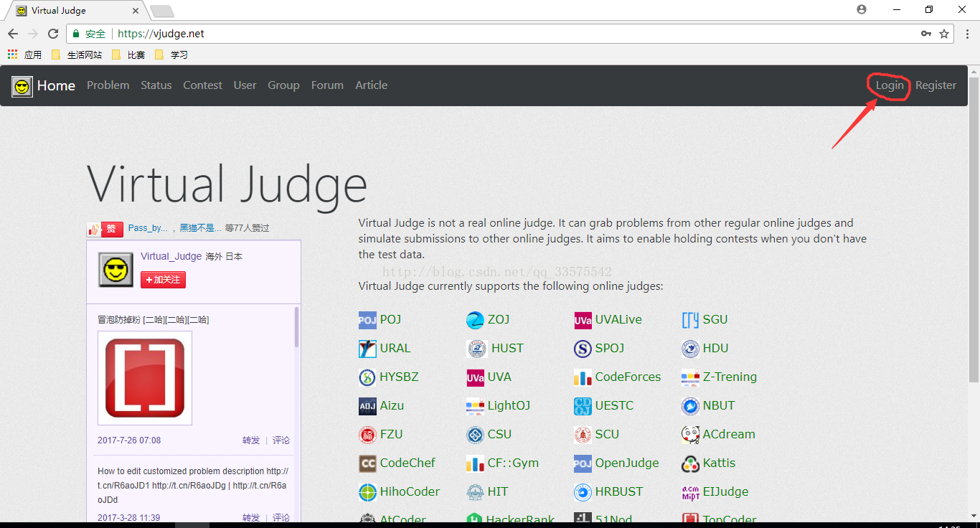Open the 生活网站 bookmarks folder

point(77,55)
